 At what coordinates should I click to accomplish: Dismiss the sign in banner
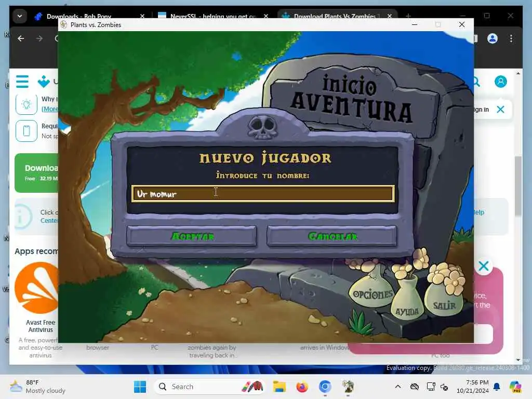pos(500,109)
